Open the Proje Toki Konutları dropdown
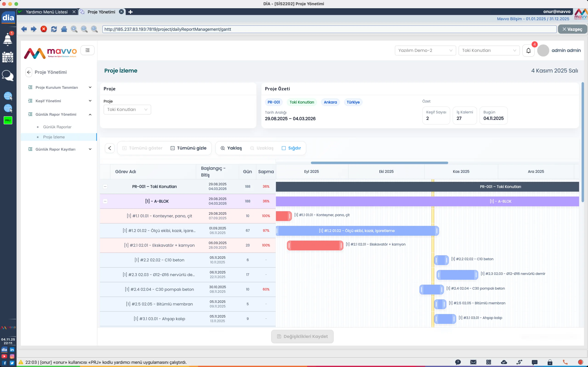 127,109
